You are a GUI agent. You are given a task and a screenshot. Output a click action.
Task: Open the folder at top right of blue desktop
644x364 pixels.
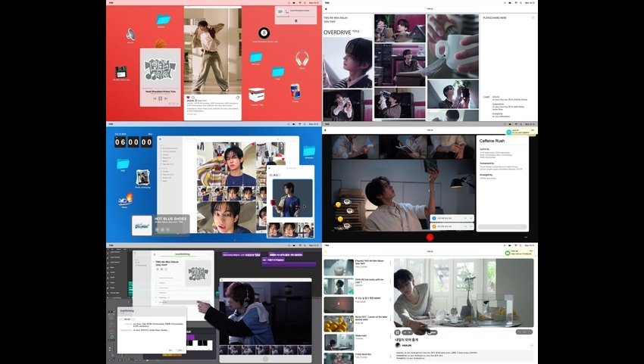coord(309,151)
